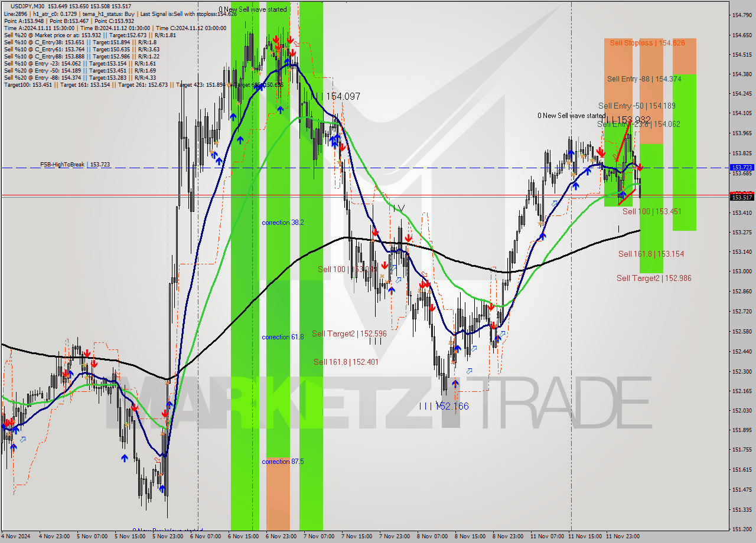Click the wave high label 154.097

coord(335,96)
